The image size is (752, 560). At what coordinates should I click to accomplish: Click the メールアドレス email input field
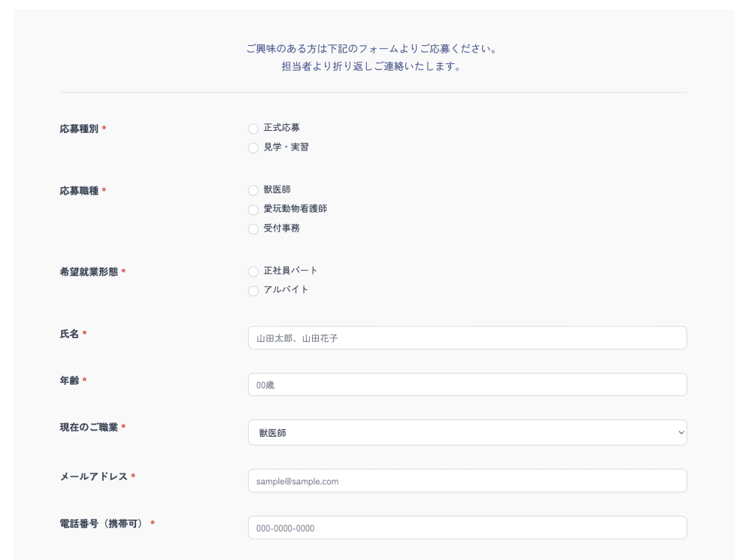pos(466,480)
